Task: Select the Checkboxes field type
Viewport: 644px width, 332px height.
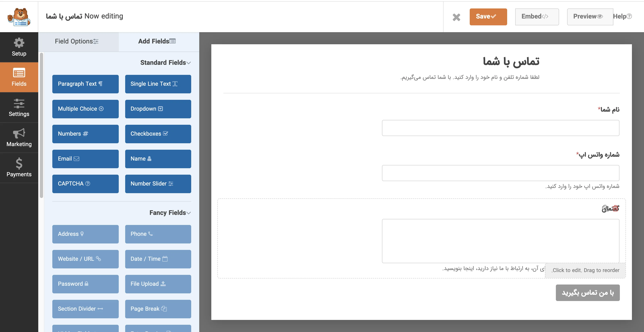Action: tap(157, 133)
